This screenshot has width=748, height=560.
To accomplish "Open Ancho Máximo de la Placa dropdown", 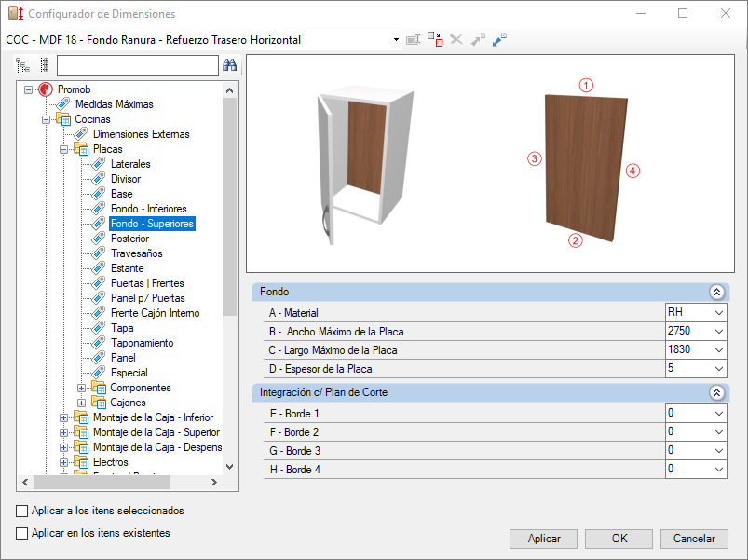I will click(x=719, y=332).
